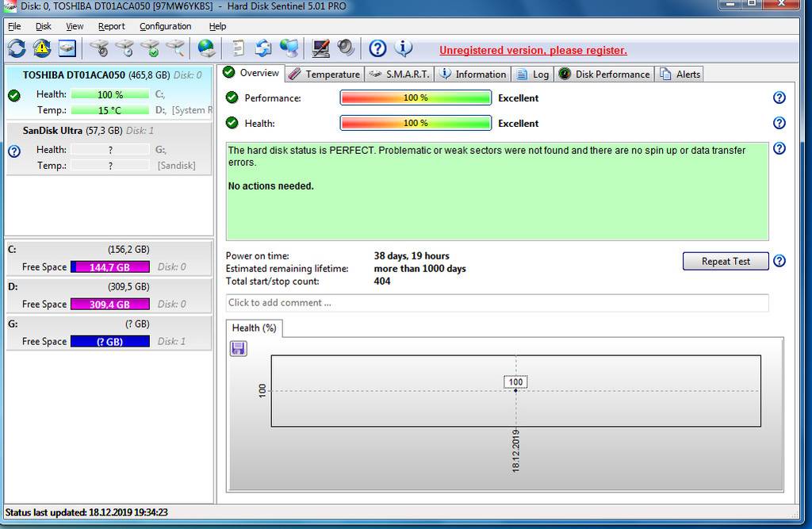Click the blue-framed disk toolbar icon

(x=67, y=48)
